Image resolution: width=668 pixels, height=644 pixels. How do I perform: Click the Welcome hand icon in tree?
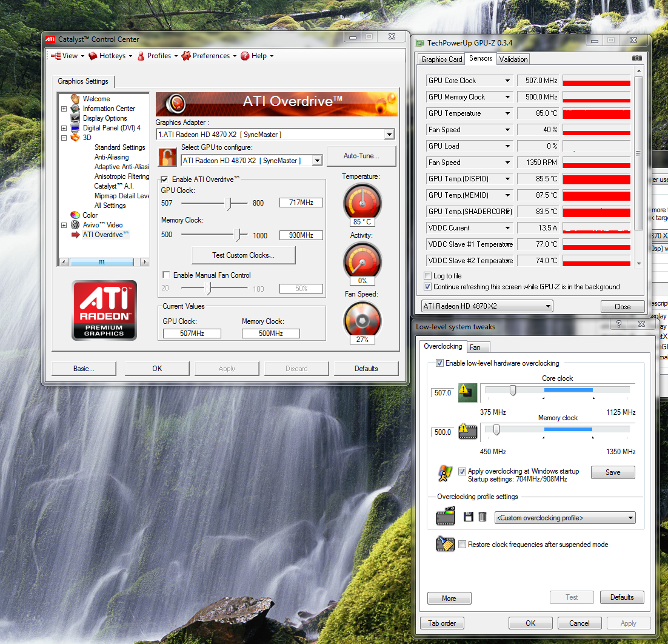tap(75, 98)
